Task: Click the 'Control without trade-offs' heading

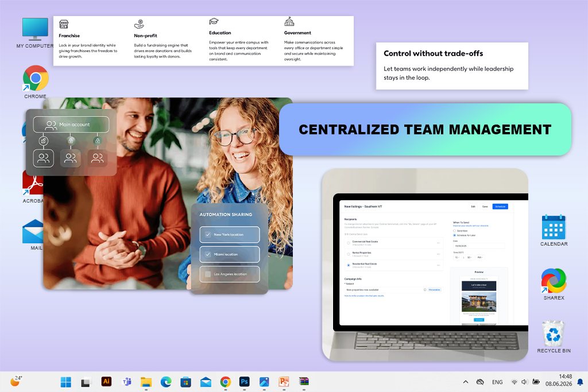Action: [x=433, y=53]
